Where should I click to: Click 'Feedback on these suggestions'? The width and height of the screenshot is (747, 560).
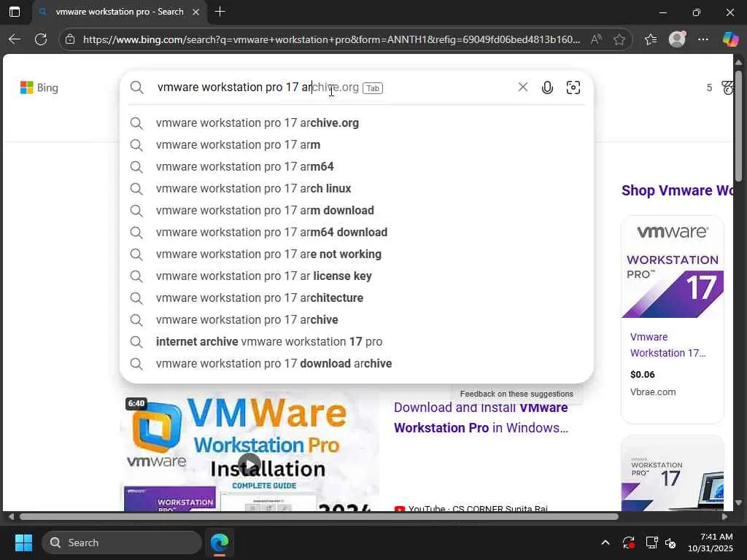pos(516,394)
